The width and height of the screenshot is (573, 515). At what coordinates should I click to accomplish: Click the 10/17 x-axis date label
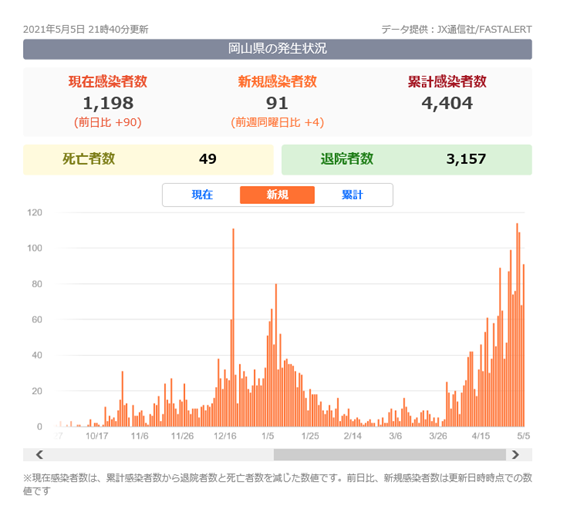pos(97,436)
